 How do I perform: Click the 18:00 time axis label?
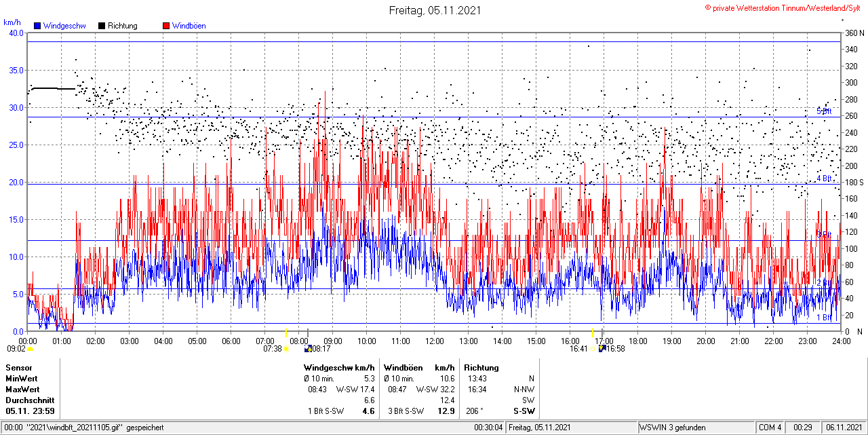point(637,341)
